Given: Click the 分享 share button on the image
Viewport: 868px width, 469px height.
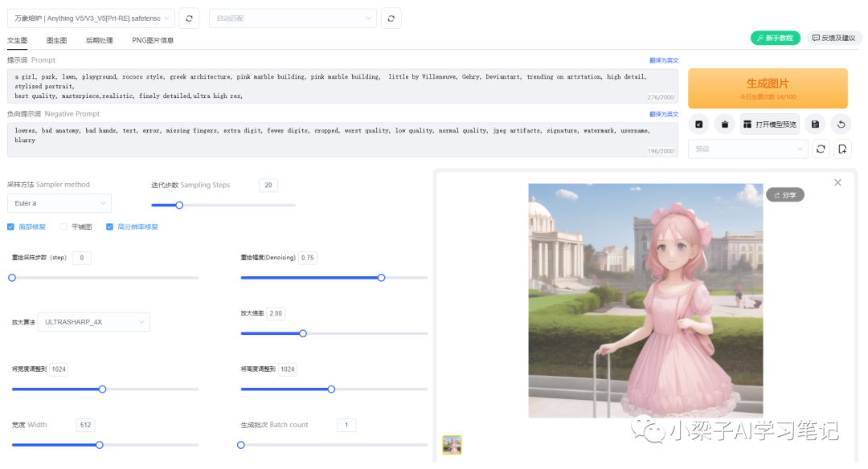Looking at the screenshot, I should point(785,194).
